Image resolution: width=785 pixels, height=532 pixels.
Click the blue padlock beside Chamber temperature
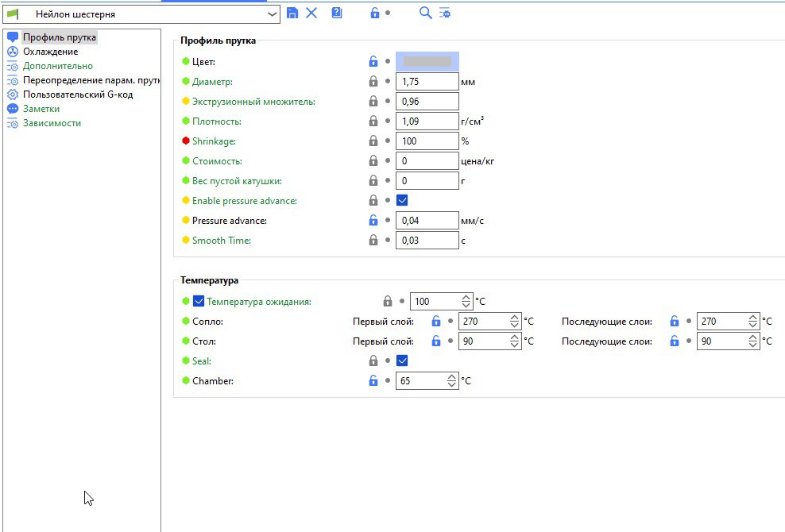tap(373, 381)
